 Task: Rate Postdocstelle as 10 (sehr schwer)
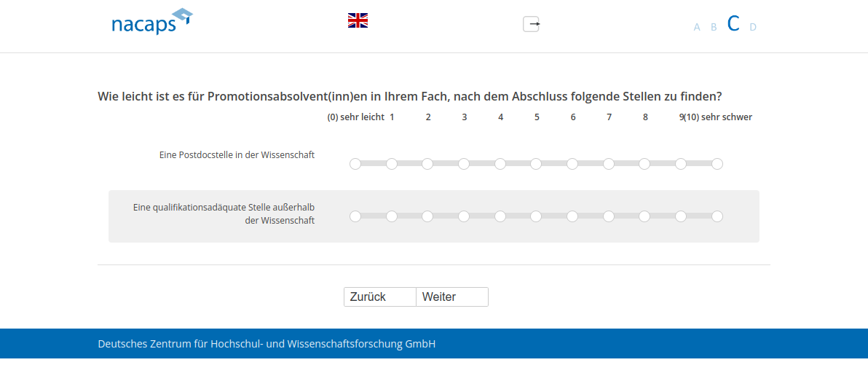click(717, 164)
